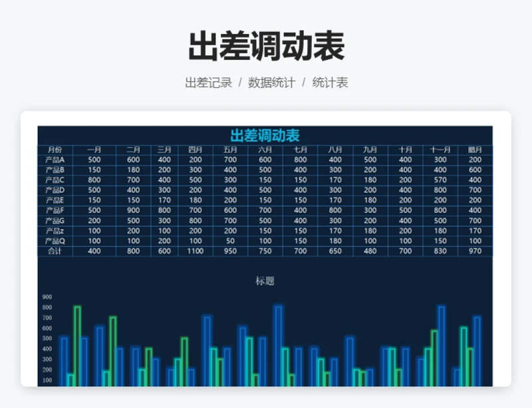Click the chart title 标题

coord(265,282)
